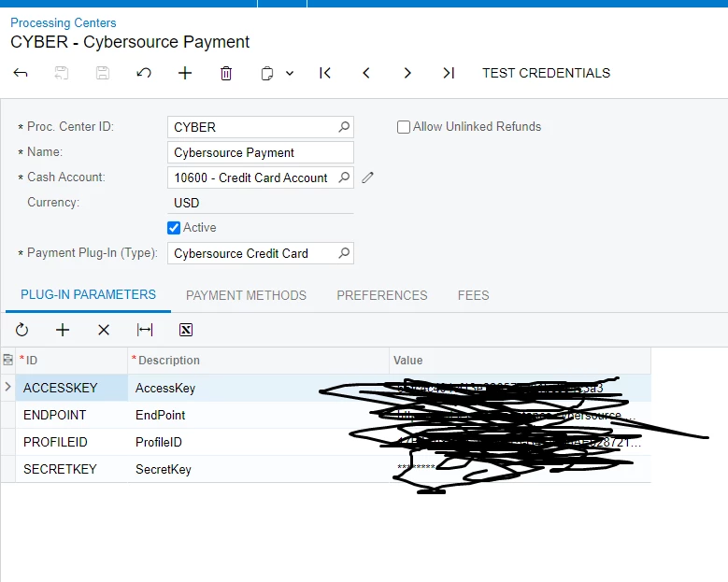Switch to PAYMENT METHODS tab
Image resolution: width=728 pixels, height=582 pixels.
click(246, 295)
